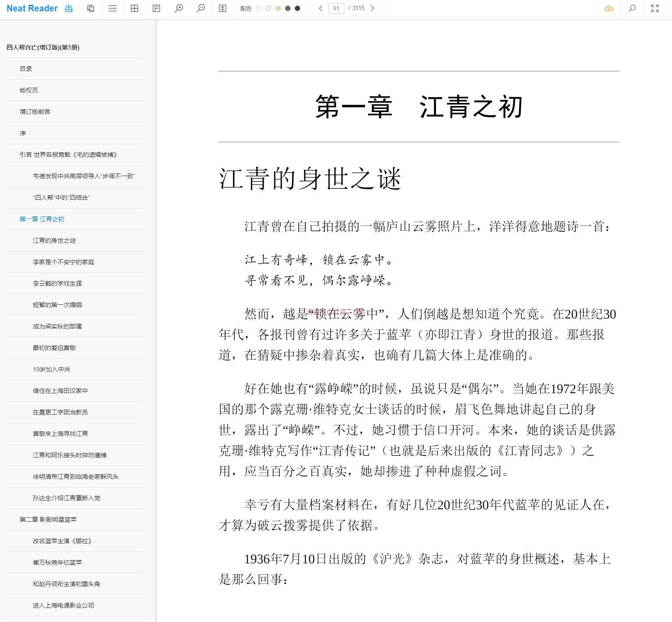This screenshot has width=672, height=622.
Task: Open the notes page icon in toolbar
Action: tap(156, 8)
